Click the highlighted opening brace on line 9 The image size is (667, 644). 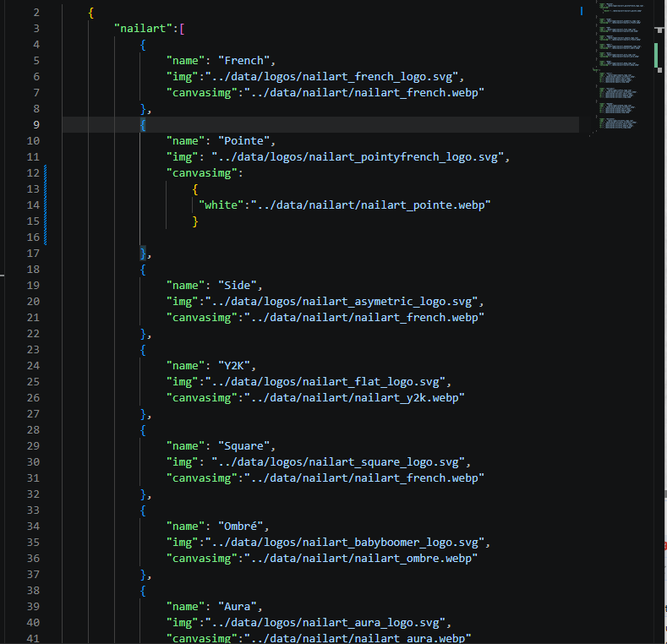coord(143,125)
